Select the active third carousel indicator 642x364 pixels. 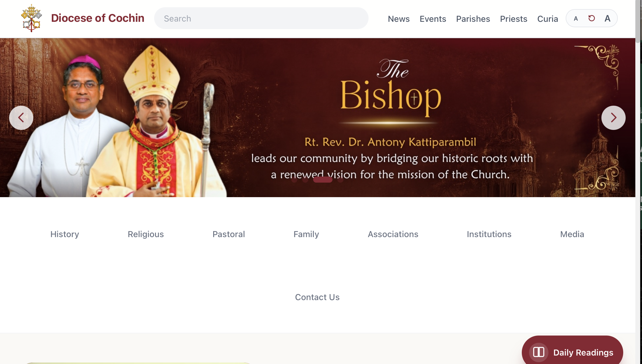coord(323,180)
